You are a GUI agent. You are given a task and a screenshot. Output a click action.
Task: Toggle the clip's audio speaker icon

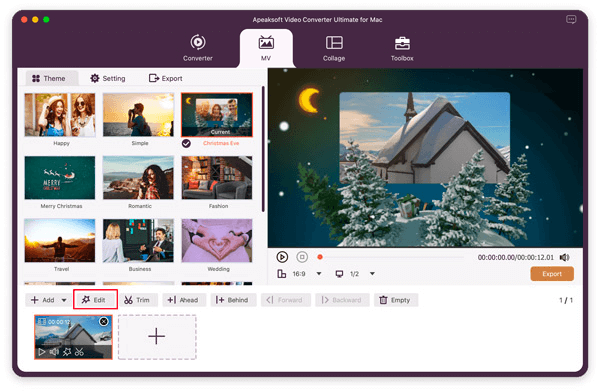tap(54, 352)
